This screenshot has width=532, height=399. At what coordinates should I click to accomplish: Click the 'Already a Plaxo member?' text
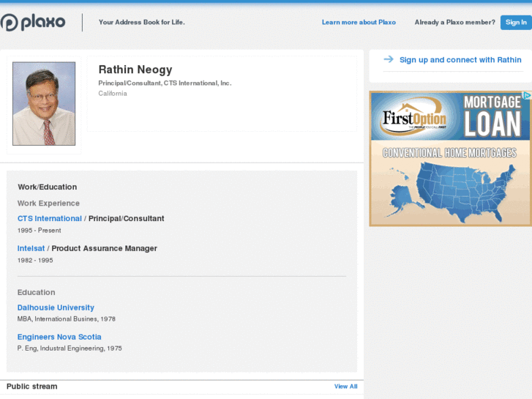pyautogui.click(x=454, y=22)
